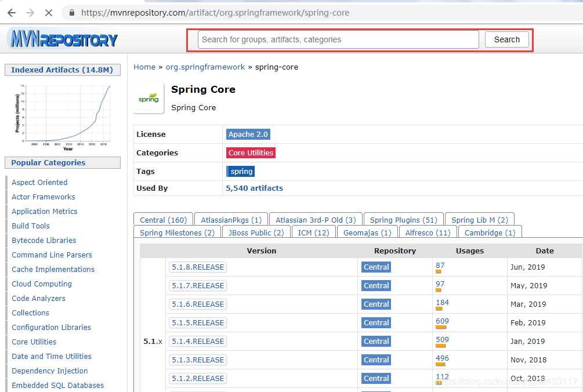Open Cache Implementations category
Screen dimensions: 583x392
coord(53,270)
